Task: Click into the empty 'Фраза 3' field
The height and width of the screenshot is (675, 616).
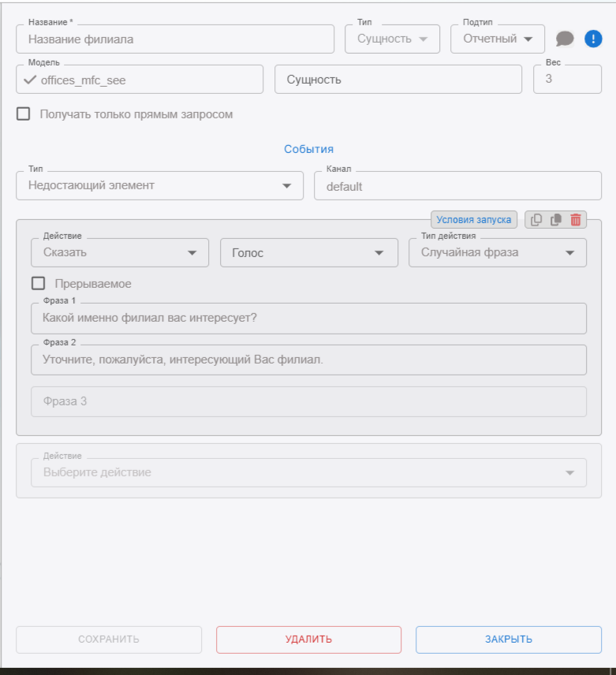Action: tap(308, 401)
